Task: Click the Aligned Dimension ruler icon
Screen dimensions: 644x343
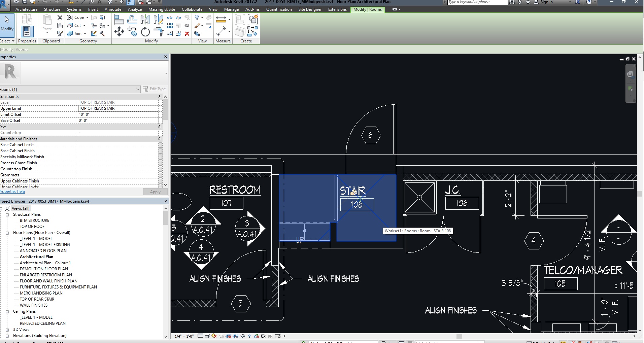Action: point(221,20)
